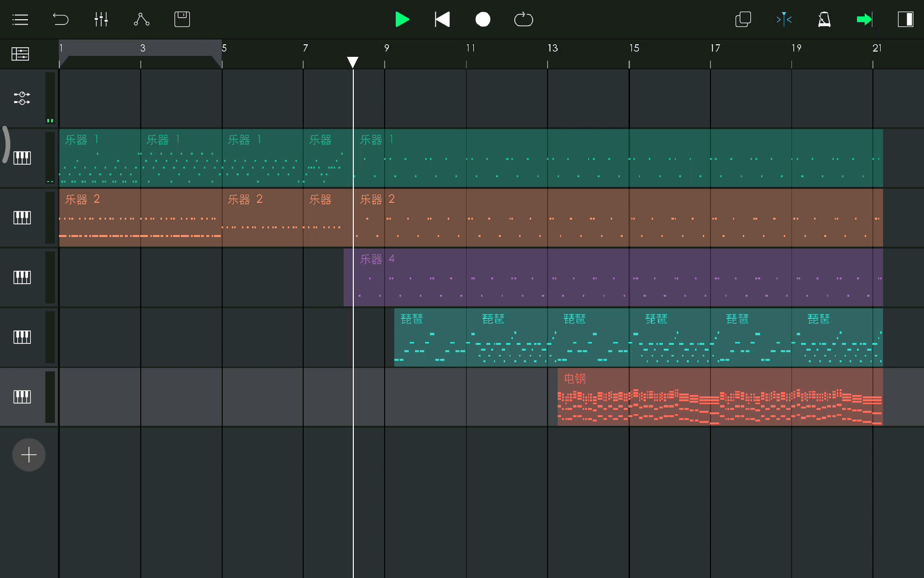The height and width of the screenshot is (578, 924).
Task: Select the 乐器 2 long clip after the playhead
Action: [618, 218]
